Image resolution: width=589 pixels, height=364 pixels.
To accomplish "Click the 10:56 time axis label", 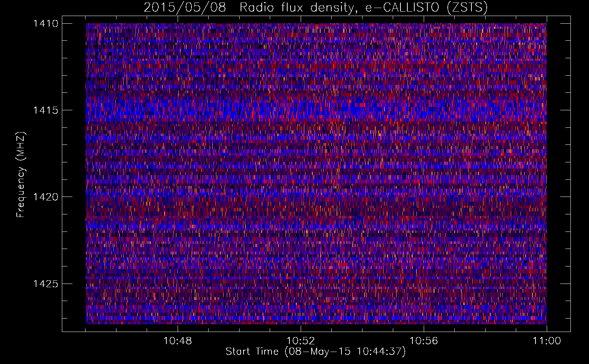I will (424, 341).
